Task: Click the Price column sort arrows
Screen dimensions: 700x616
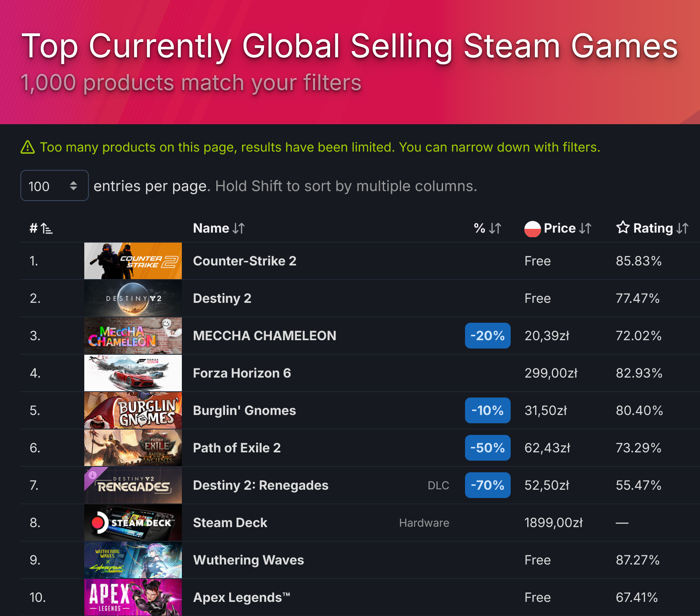Action: pos(585,228)
